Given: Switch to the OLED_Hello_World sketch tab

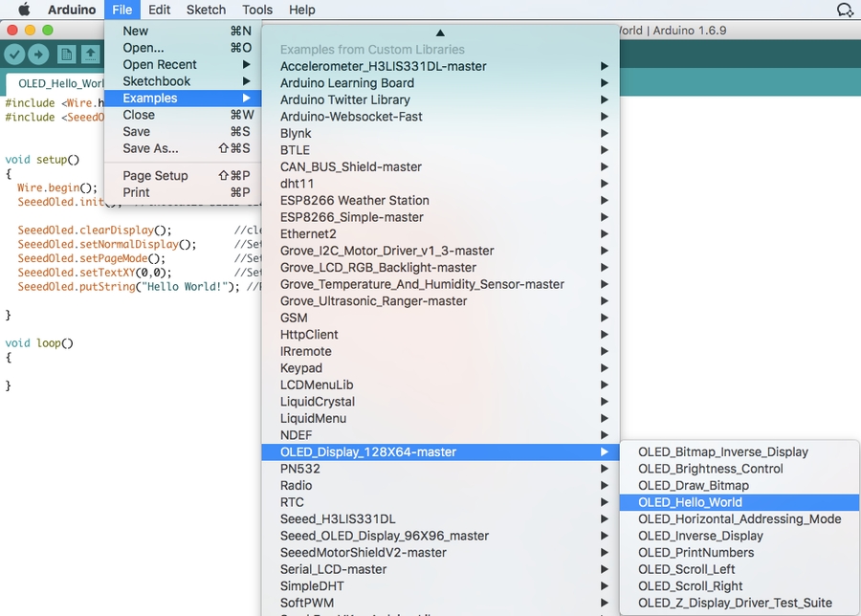Looking at the screenshot, I should pyautogui.click(x=55, y=83).
